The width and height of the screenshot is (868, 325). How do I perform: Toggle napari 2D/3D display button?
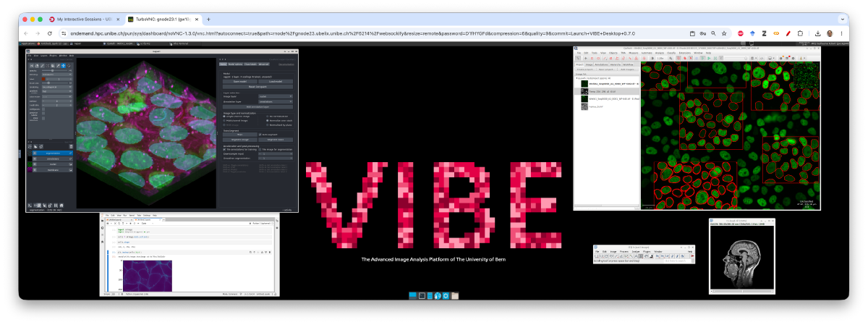click(36, 206)
